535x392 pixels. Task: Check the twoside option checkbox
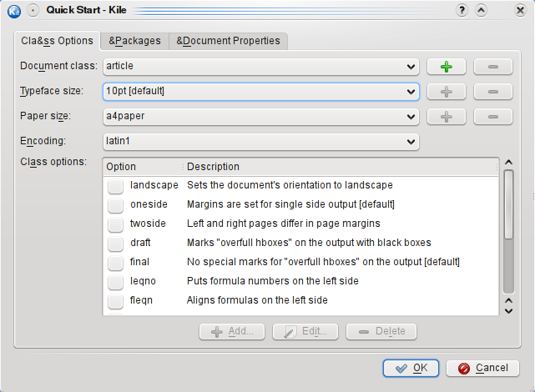tap(116, 224)
